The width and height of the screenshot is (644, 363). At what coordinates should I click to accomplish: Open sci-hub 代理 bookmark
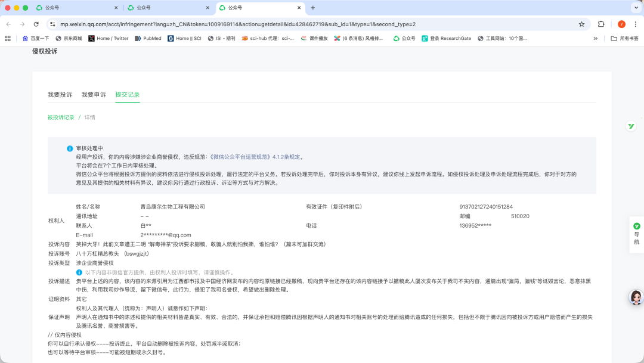tap(267, 38)
